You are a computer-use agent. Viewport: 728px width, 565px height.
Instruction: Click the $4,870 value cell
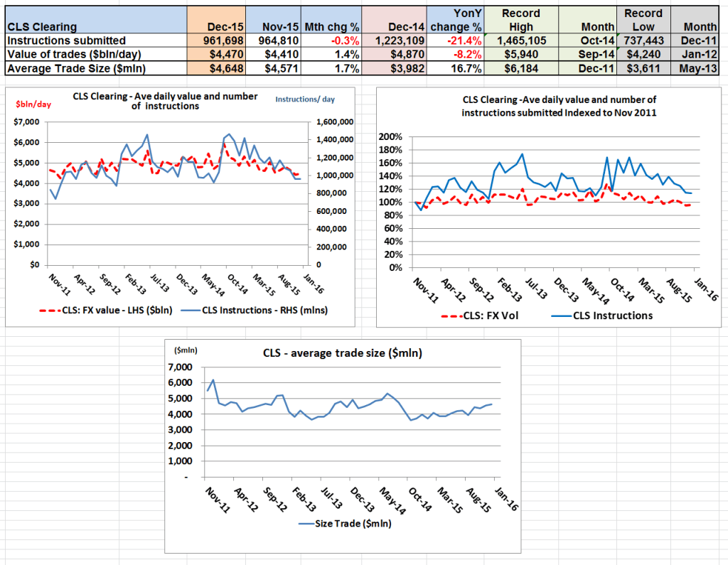click(x=394, y=54)
